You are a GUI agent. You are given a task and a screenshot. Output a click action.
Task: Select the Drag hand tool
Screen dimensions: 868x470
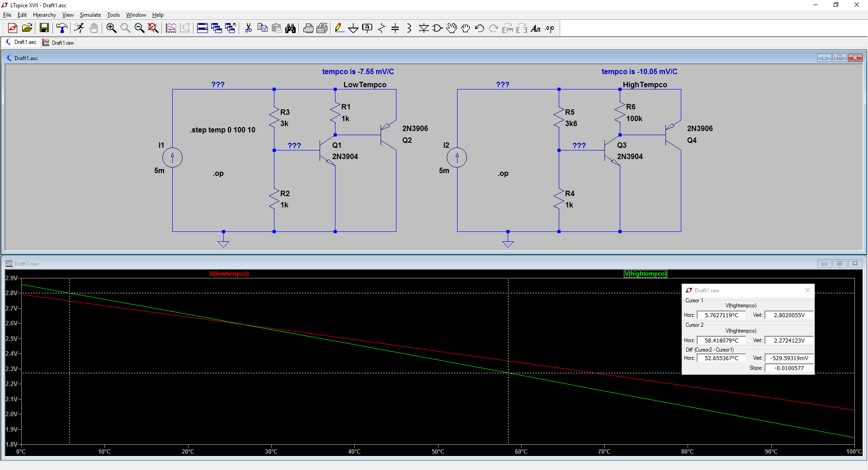point(466,28)
